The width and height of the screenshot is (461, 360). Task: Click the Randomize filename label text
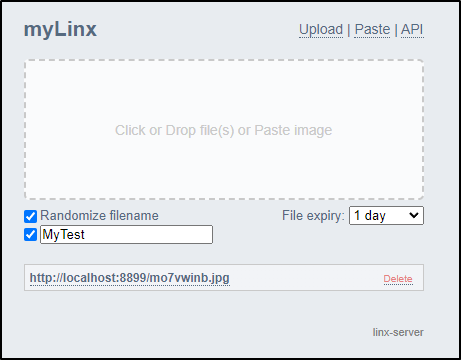click(x=99, y=216)
